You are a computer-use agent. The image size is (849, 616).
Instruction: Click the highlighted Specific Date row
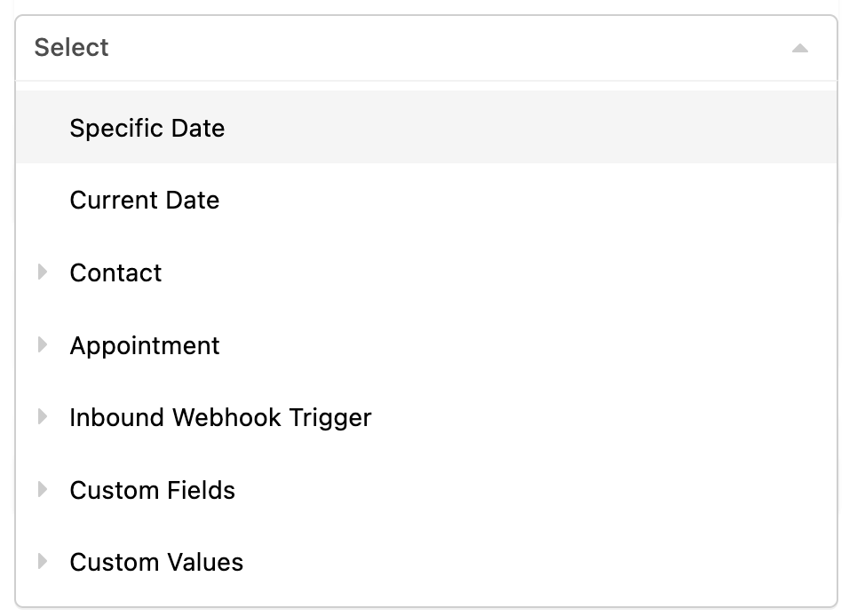426,127
